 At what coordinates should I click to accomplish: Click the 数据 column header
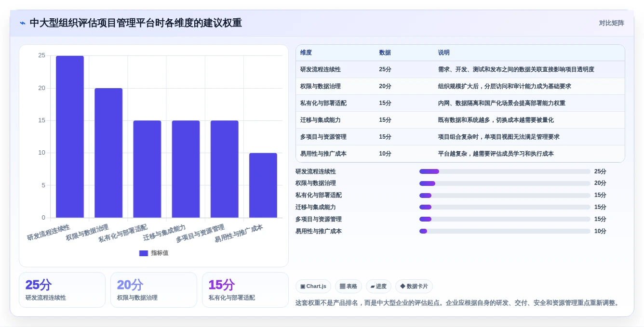[x=385, y=52]
